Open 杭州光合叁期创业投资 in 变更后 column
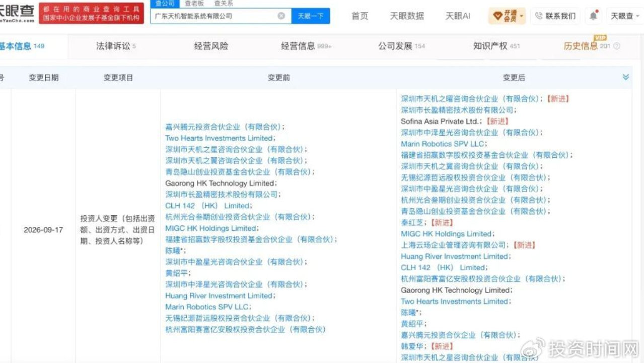The image size is (644, 363). (x=474, y=200)
